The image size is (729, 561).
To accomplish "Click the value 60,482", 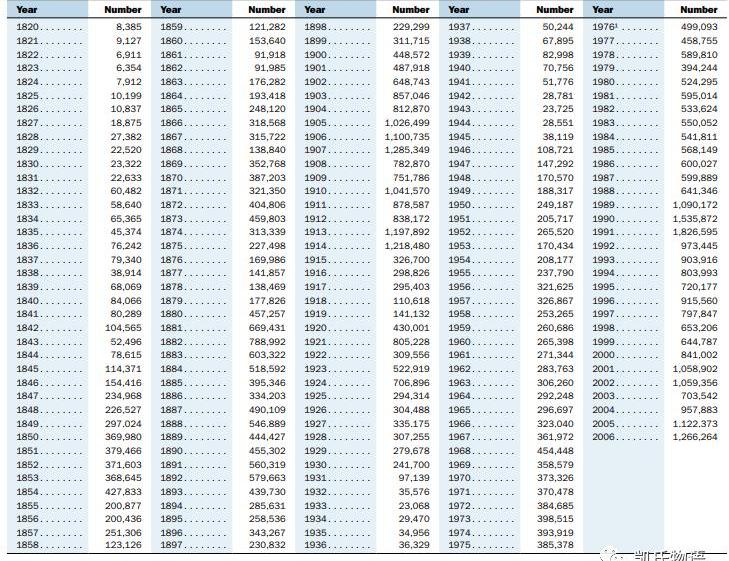I will coord(126,191).
